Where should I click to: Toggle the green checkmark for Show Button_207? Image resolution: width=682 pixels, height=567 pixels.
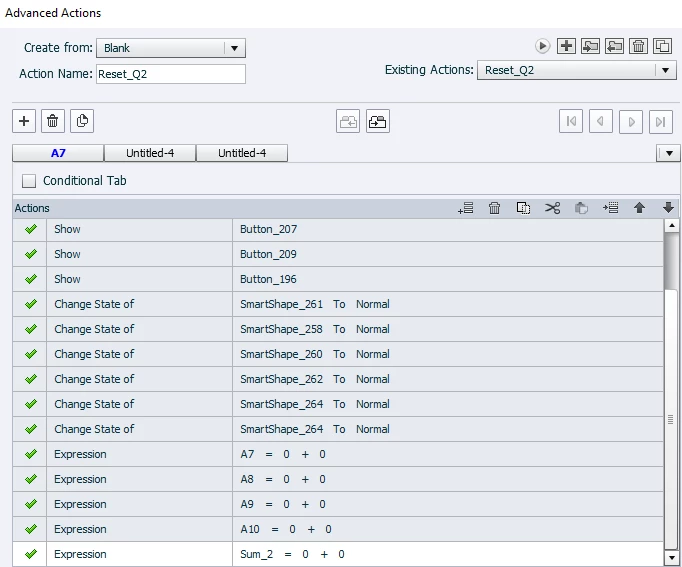click(30, 229)
